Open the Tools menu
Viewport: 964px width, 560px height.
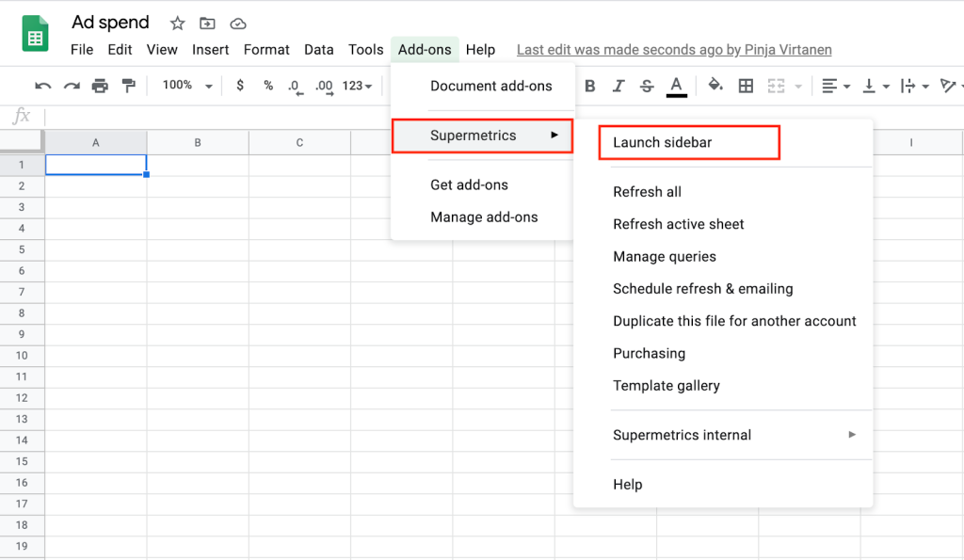[x=366, y=50]
